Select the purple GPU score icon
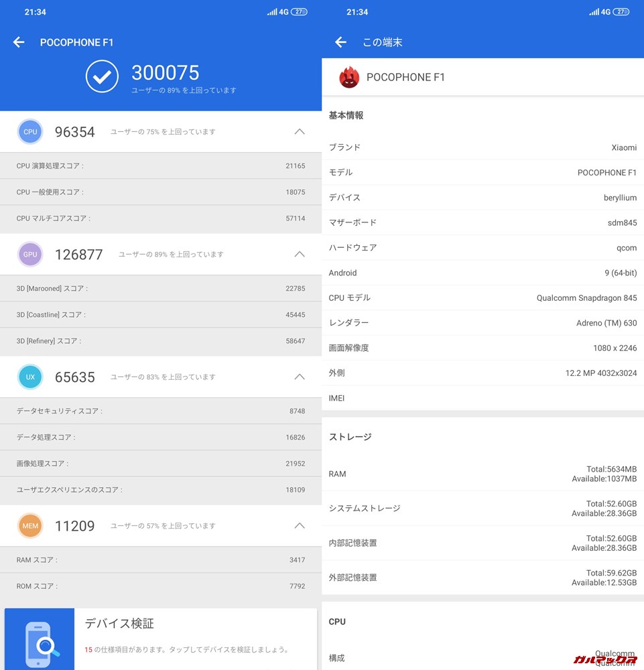This screenshot has height=670, width=644. (x=29, y=254)
